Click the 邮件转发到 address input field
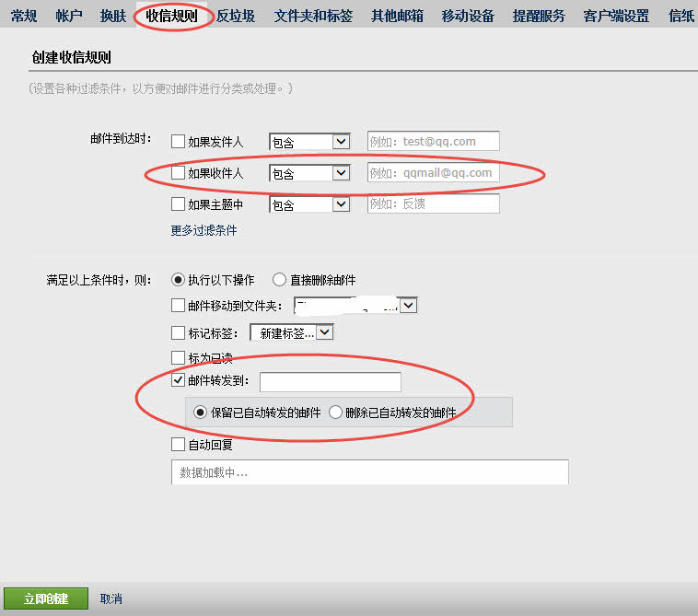 pos(330,382)
